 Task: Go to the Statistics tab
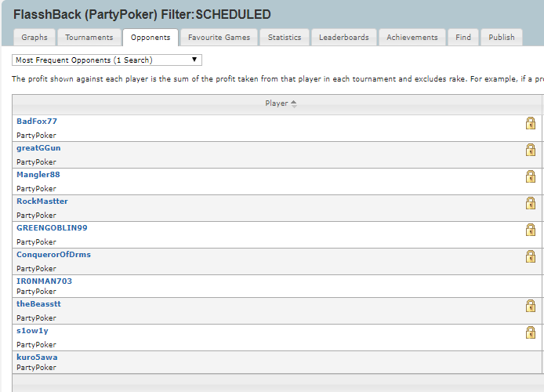coord(284,37)
